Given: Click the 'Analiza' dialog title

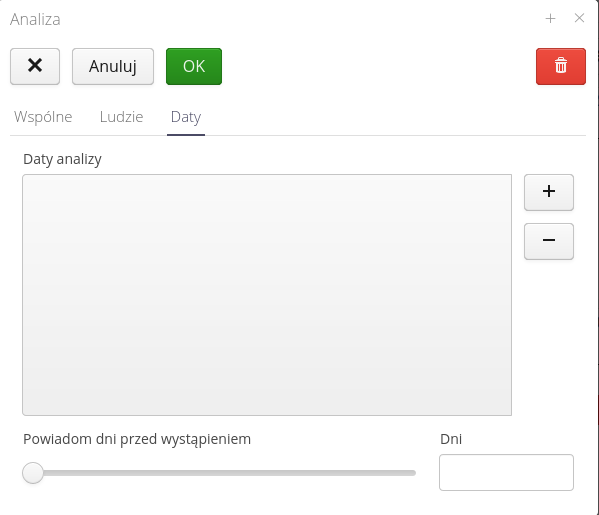Looking at the screenshot, I should tap(35, 19).
